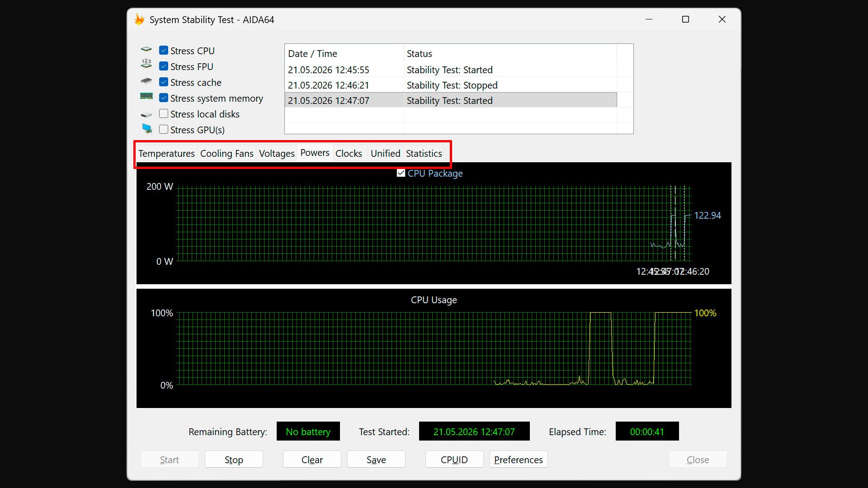Close the AIDA64 window with X
This screenshot has height=488, width=868.
click(722, 19)
